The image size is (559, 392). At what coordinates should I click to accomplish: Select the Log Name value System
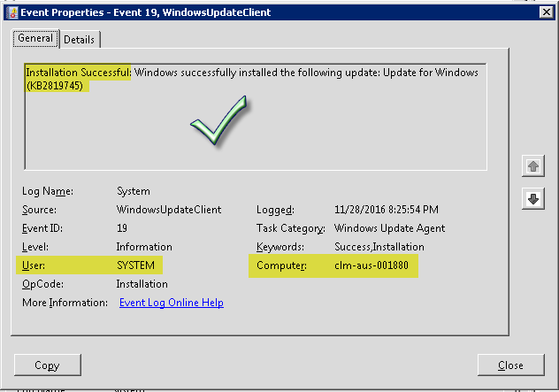[x=134, y=191]
